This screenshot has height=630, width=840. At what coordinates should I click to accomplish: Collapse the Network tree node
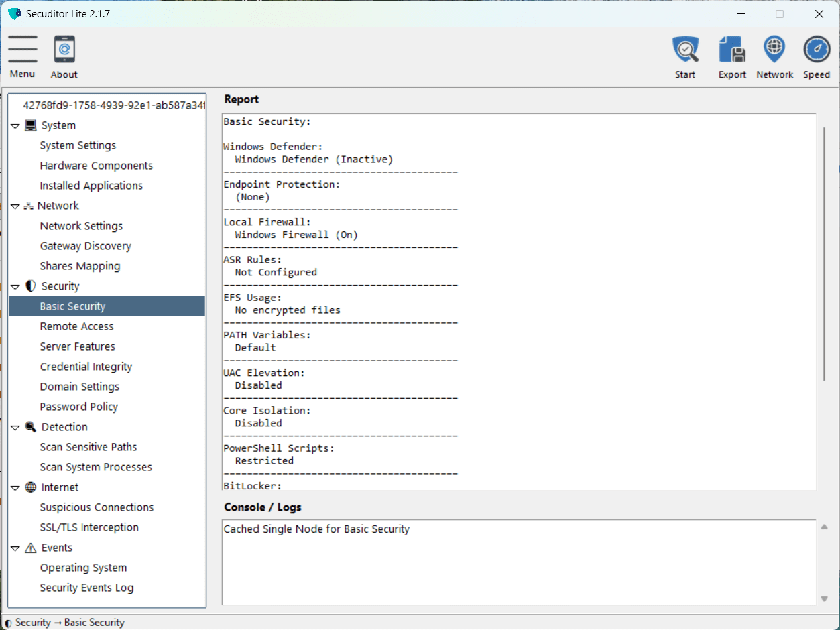tap(15, 206)
